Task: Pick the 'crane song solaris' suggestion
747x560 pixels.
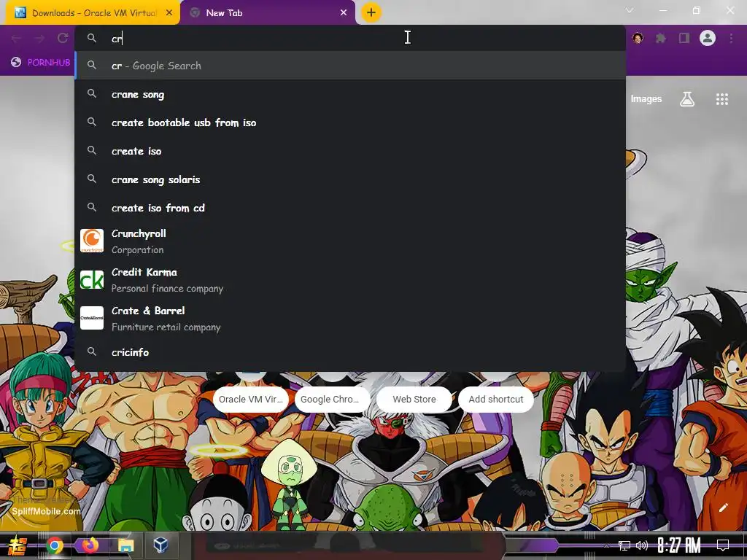Action: [x=350, y=179]
